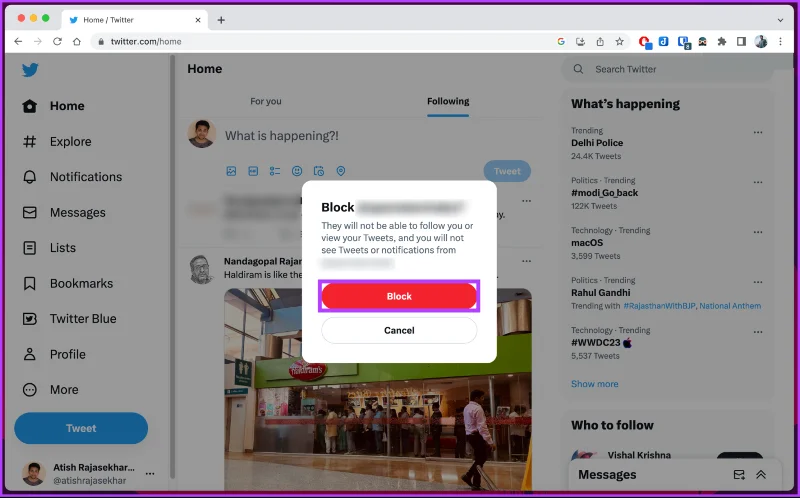800x498 pixels.
Task: Click the large blue Tweet button in sidebar
Action: pos(81,428)
